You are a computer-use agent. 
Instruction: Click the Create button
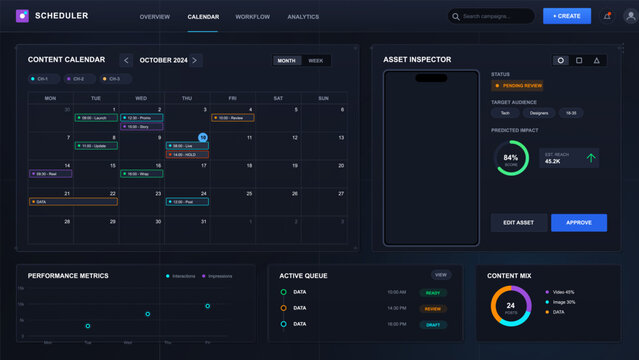coord(567,16)
